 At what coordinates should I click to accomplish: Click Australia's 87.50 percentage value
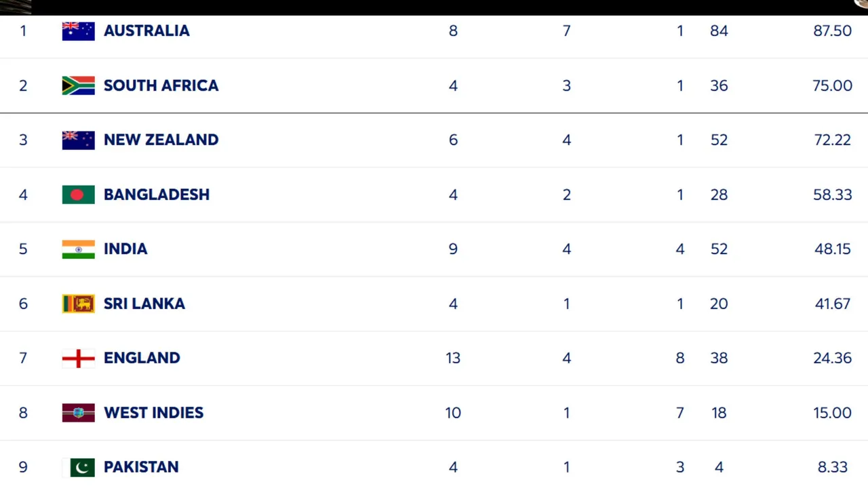pos(832,31)
